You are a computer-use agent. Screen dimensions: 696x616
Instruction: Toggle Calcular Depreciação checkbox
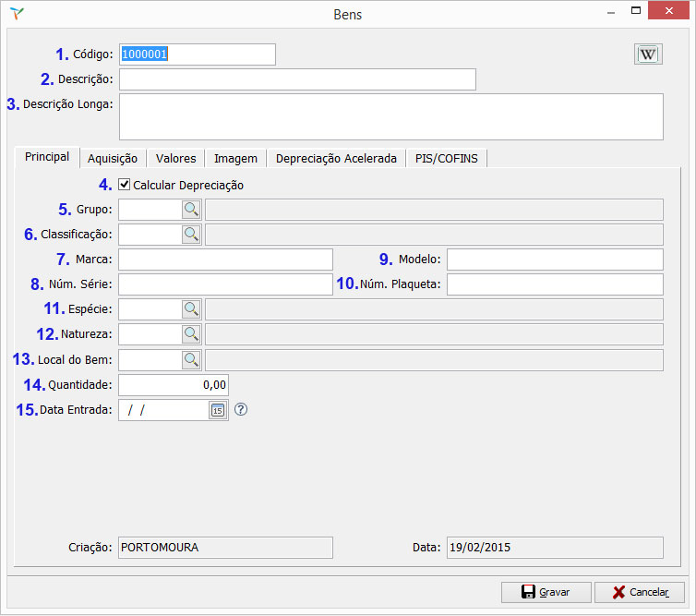coord(125,185)
